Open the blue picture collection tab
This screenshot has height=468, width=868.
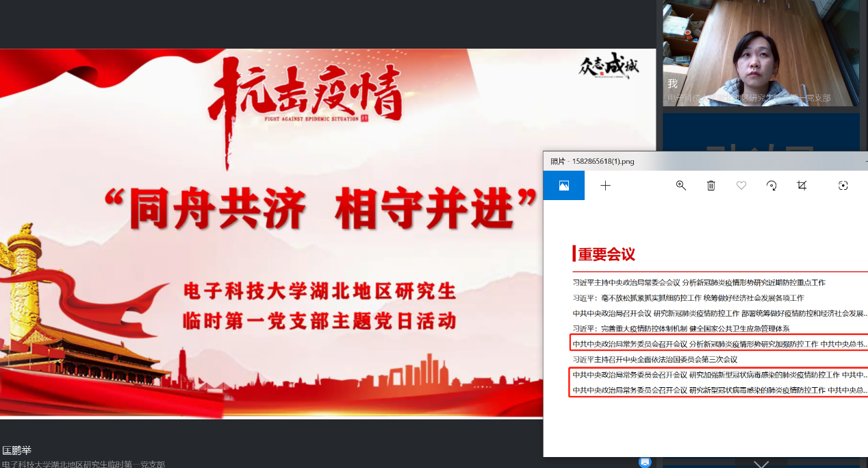click(x=563, y=186)
